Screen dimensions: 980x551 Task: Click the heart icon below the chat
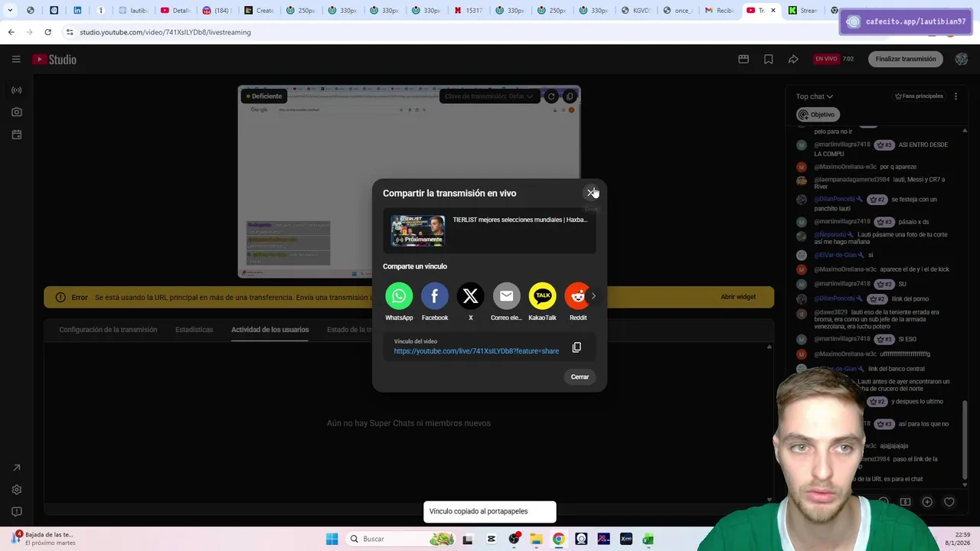949,502
